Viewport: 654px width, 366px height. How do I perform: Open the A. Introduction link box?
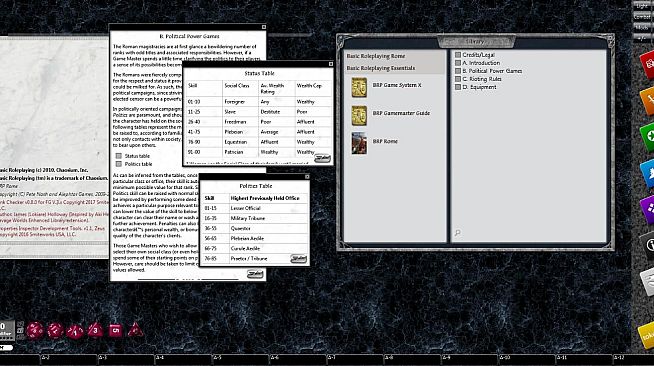tap(458, 63)
